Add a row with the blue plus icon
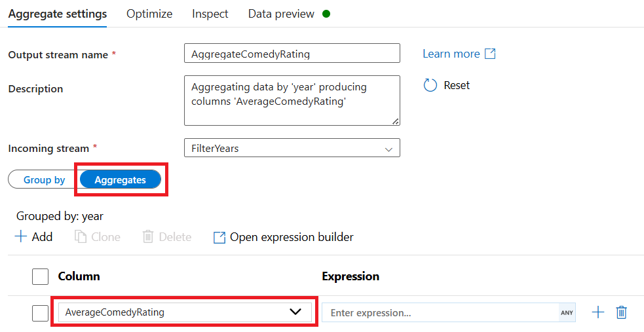 click(598, 312)
